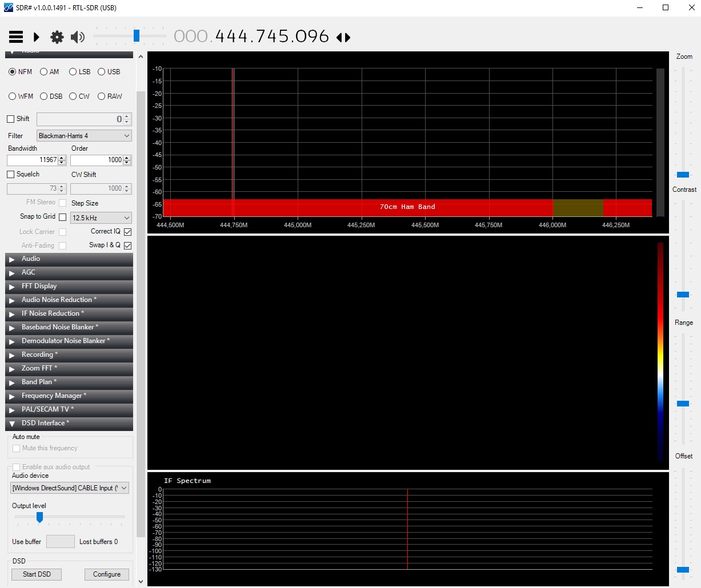Open the hamburger main menu

[x=16, y=37]
